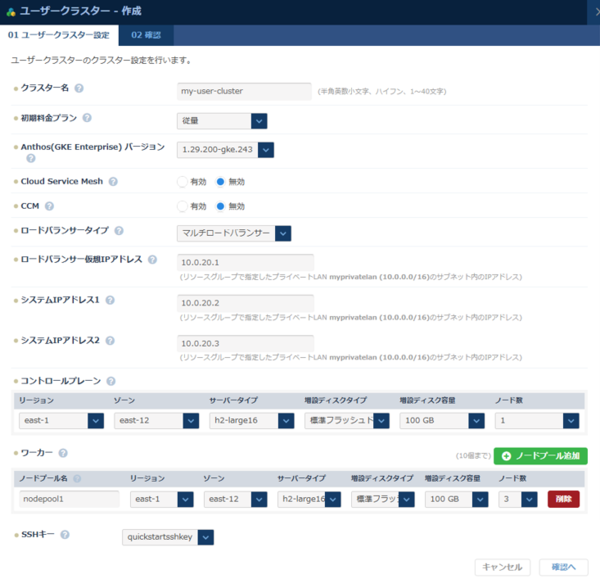Enable Cloud Service Mesh with 有効 radio
The height and width of the screenshot is (579, 600).
point(182,182)
